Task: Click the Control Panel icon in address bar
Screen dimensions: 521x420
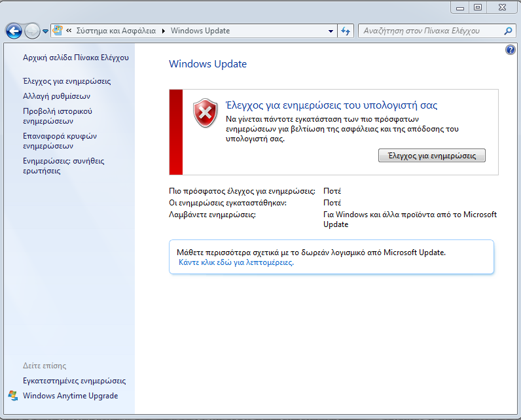Action: click(x=58, y=30)
